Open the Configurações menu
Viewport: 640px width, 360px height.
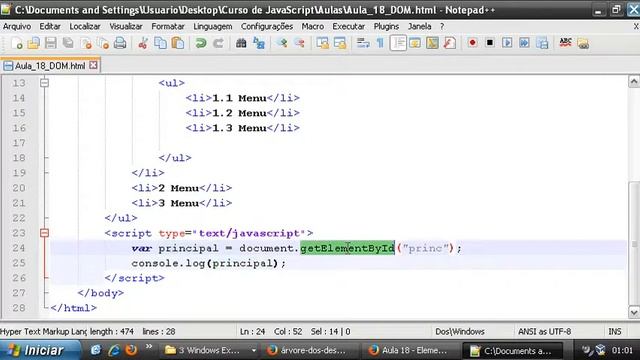pyautogui.click(x=267, y=27)
